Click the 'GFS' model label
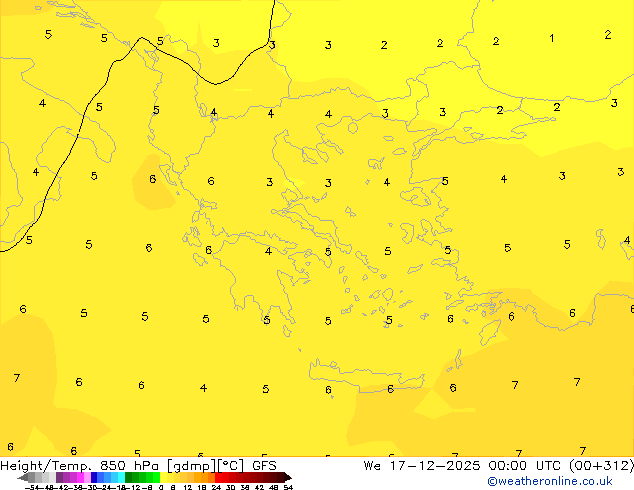Viewport: 634px width, 490px height. (264, 465)
